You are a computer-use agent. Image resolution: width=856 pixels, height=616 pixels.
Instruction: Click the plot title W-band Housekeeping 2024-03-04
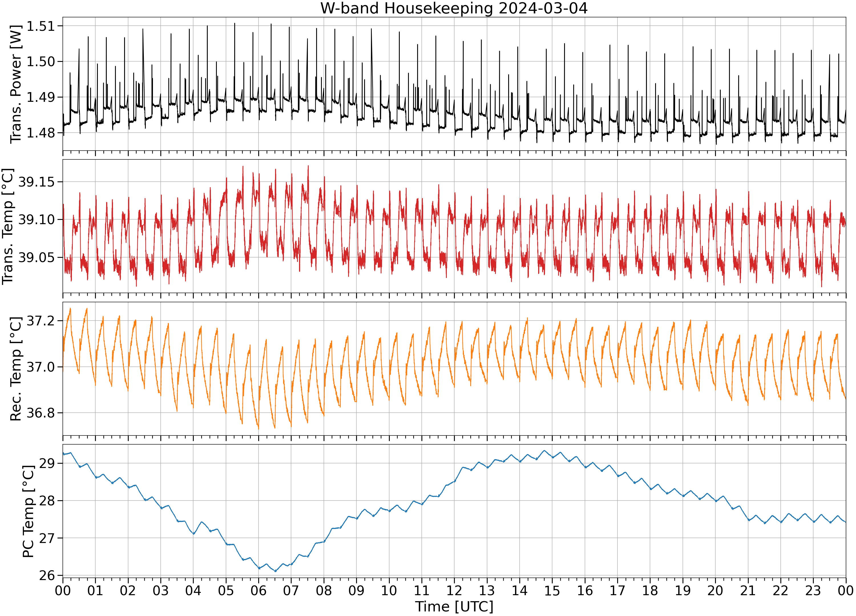click(454, 8)
